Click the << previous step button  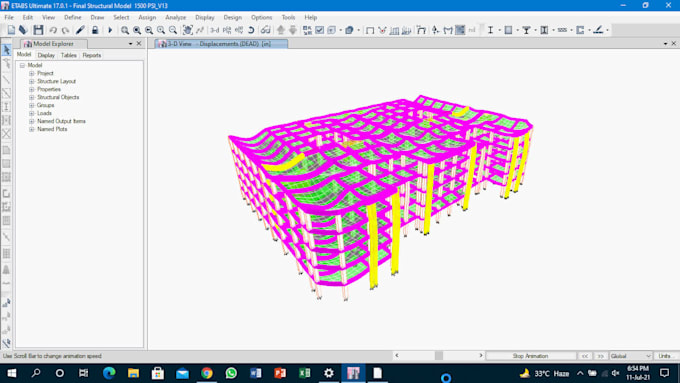coord(585,356)
